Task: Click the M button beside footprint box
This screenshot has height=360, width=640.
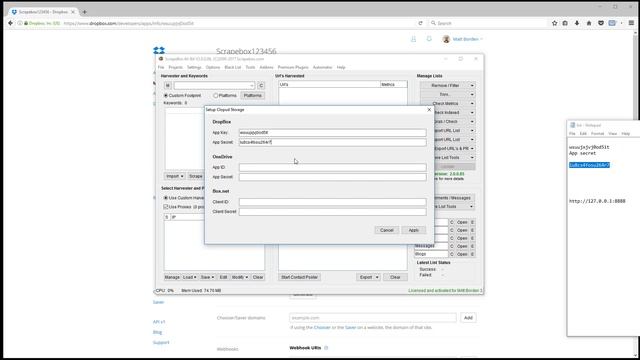Action: point(167,85)
